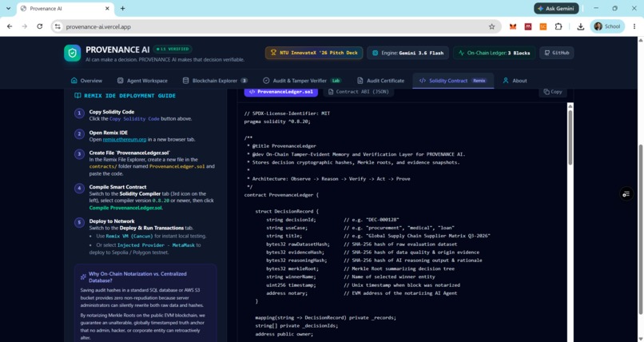Click the red extension icon in toolbar
This screenshot has width=644, height=342.
coord(528,26)
